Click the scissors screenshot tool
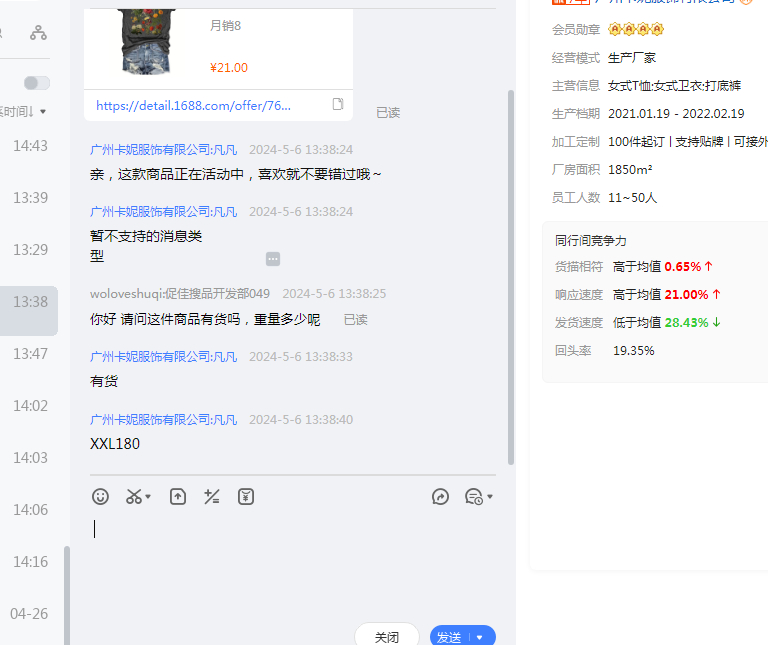 [133, 496]
